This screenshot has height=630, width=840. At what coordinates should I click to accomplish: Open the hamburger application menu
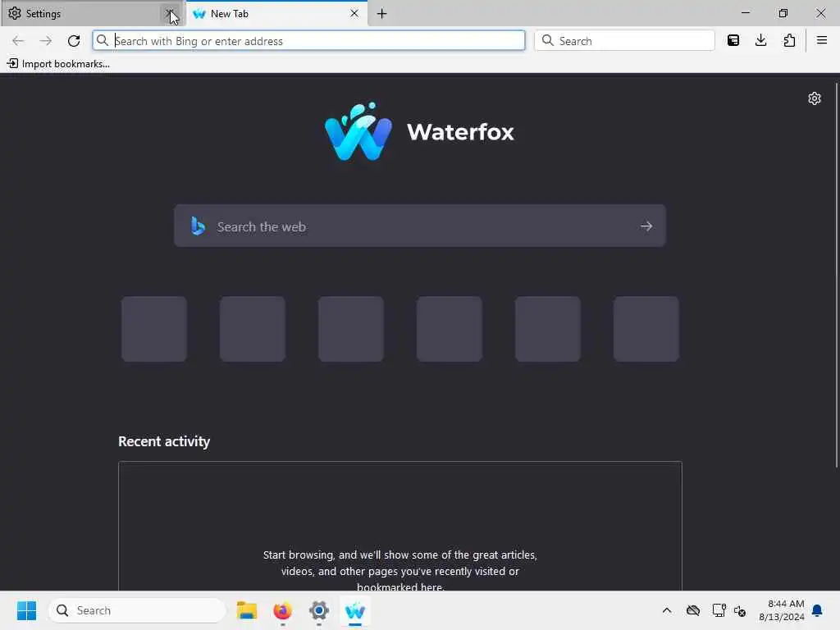click(822, 41)
